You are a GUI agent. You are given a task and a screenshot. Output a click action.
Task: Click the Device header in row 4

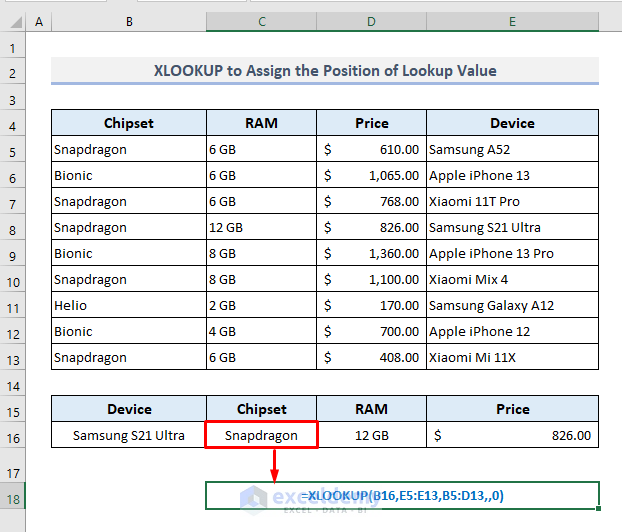click(x=513, y=123)
